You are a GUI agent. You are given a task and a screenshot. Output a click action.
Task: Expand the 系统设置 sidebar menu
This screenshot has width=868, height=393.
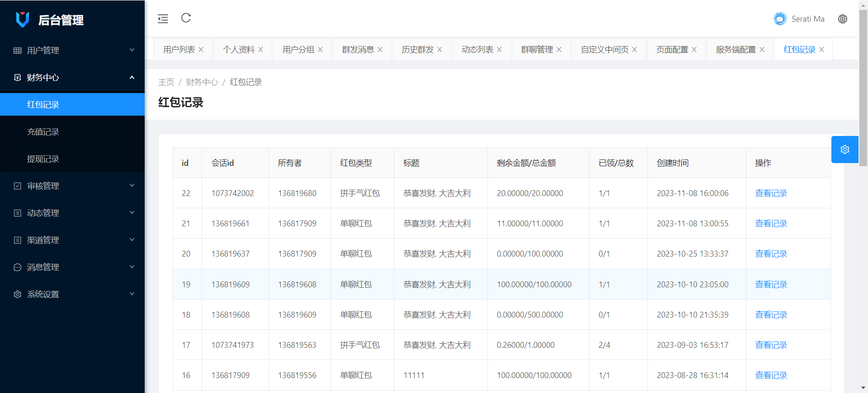(72, 294)
